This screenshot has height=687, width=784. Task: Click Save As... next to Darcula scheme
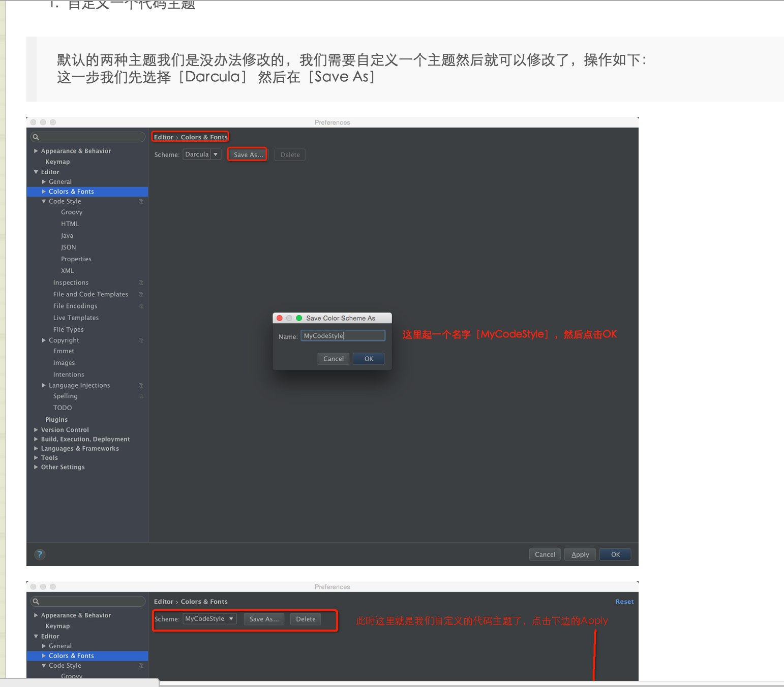click(248, 155)
